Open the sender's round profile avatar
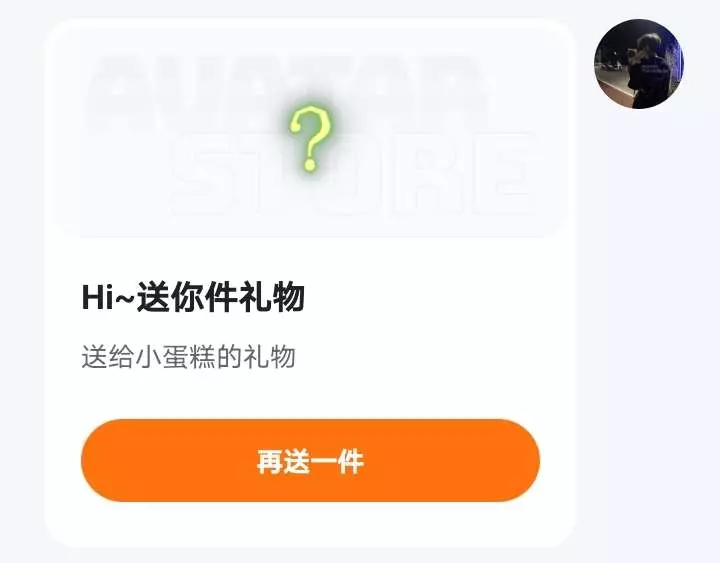 tap(639, 64)
